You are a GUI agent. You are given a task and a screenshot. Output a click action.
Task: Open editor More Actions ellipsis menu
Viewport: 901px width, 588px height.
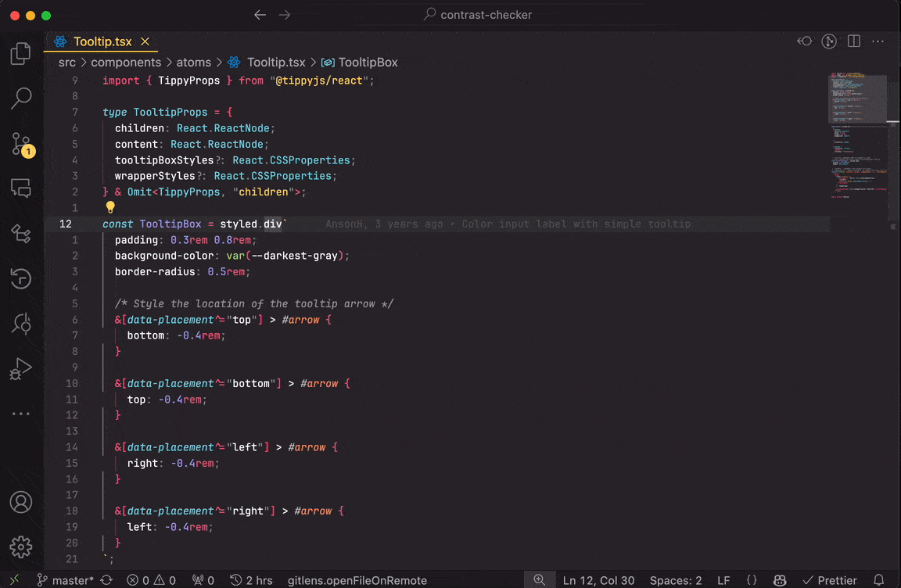click(x=878, y=41)
